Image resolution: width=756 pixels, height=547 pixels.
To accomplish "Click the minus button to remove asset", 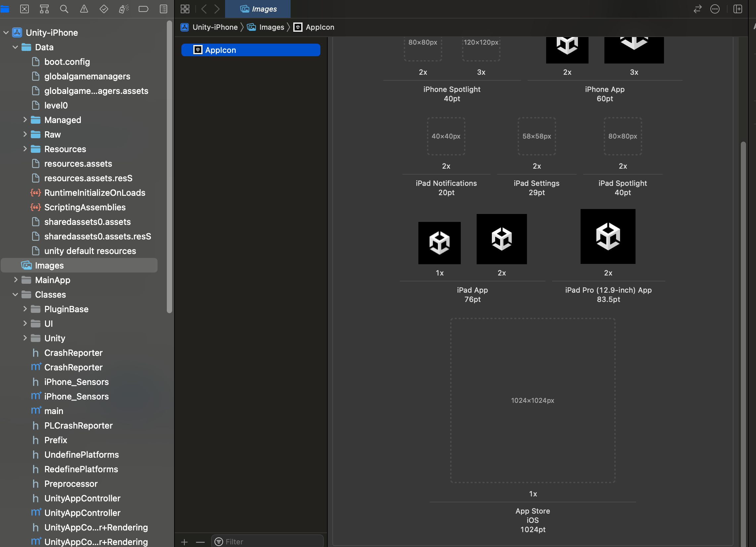I will (x=200, y=542).
